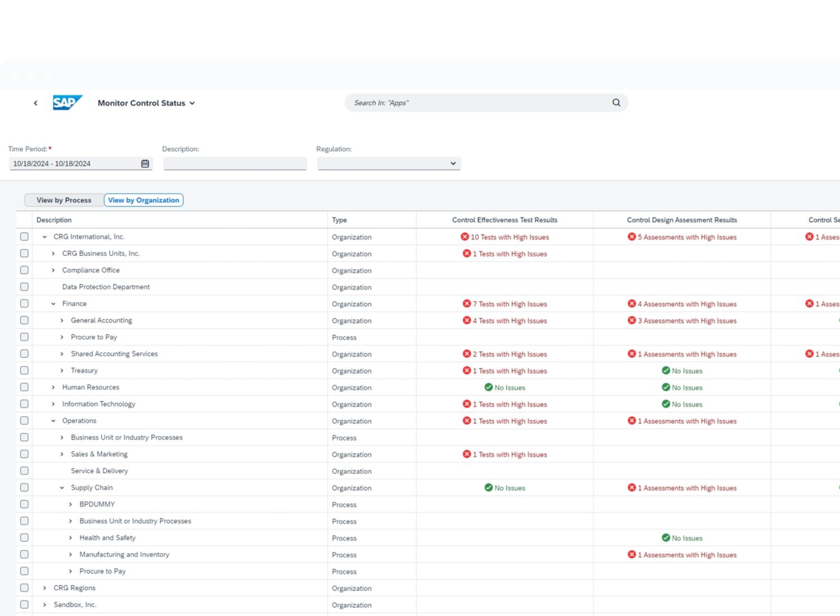Switch to View by Process tab
The height and width of the screenshot is (616, 840).
[x=64, y=200]
